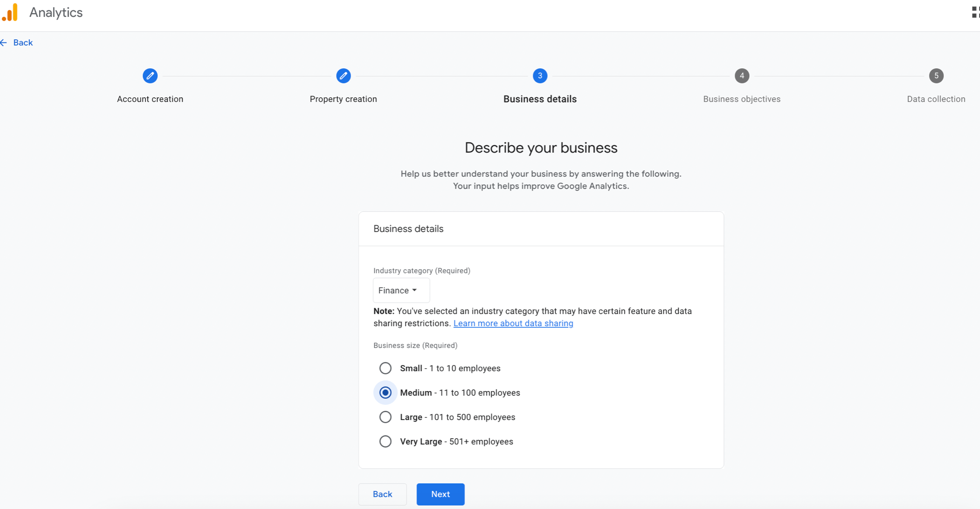Click the Property creation pencil step icon
Image resolution: width=980 pixels, height=509 pixels.
[x=343, y=76]
